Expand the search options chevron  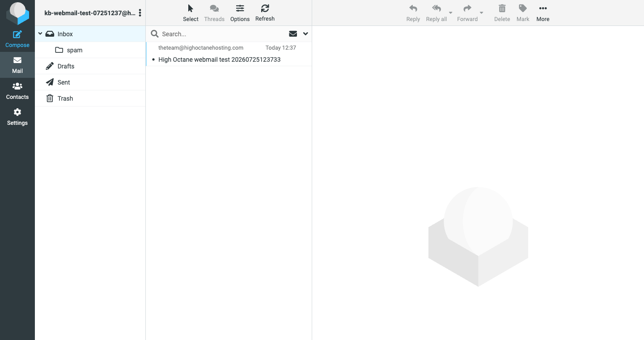pyautogui.click(x=306, y=34)
